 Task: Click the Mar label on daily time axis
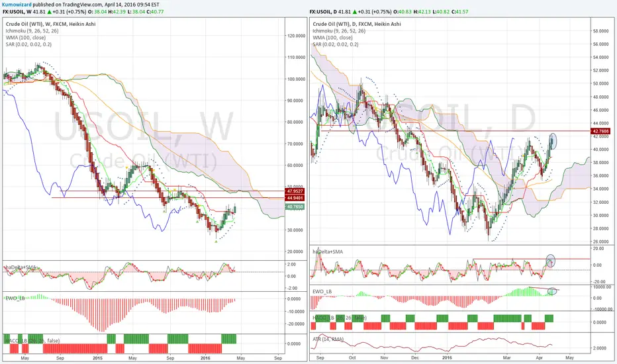tap(507, 357)
